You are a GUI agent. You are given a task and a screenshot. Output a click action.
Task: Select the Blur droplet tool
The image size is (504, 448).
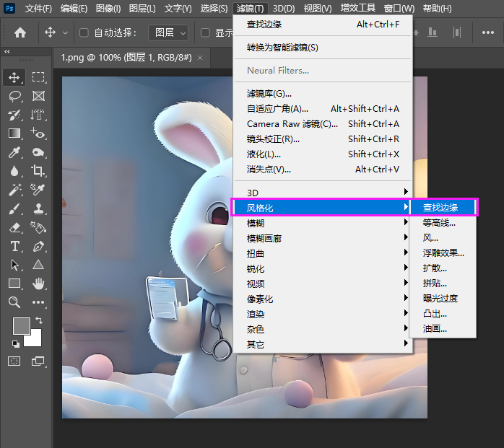[14, 171]
